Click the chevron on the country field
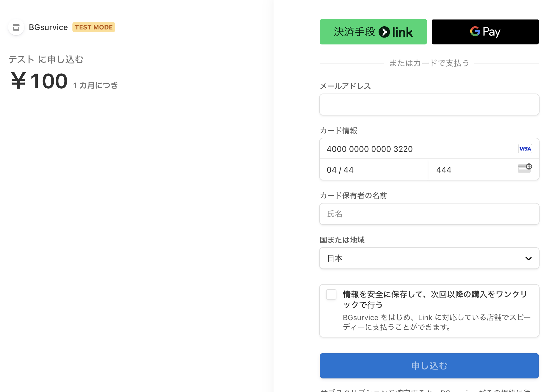Screen dimensions: 554x392 [x=528, y=258]
